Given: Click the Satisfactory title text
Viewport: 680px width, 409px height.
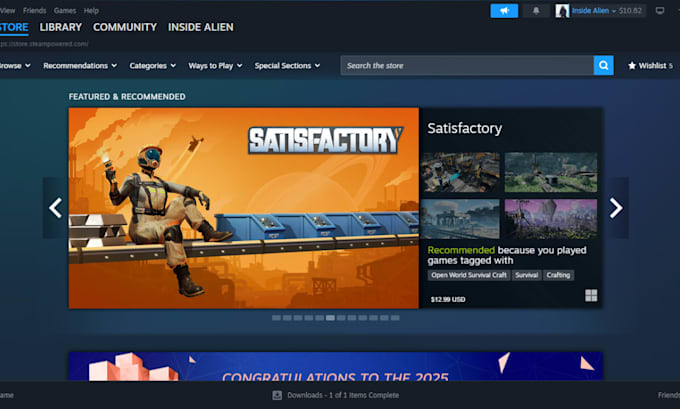Looking at the screenshot, I should click(x=464, y=128).
